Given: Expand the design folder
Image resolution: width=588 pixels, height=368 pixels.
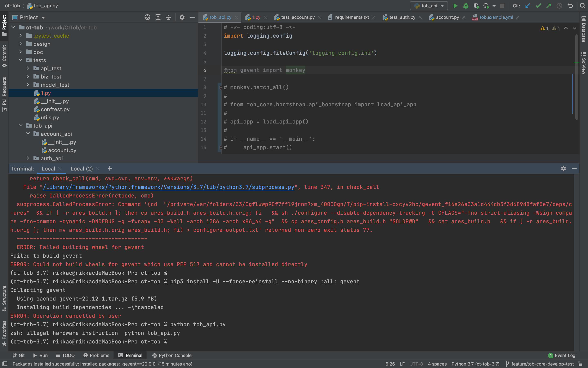Looking at the screenshot, I should pos(21,44).
